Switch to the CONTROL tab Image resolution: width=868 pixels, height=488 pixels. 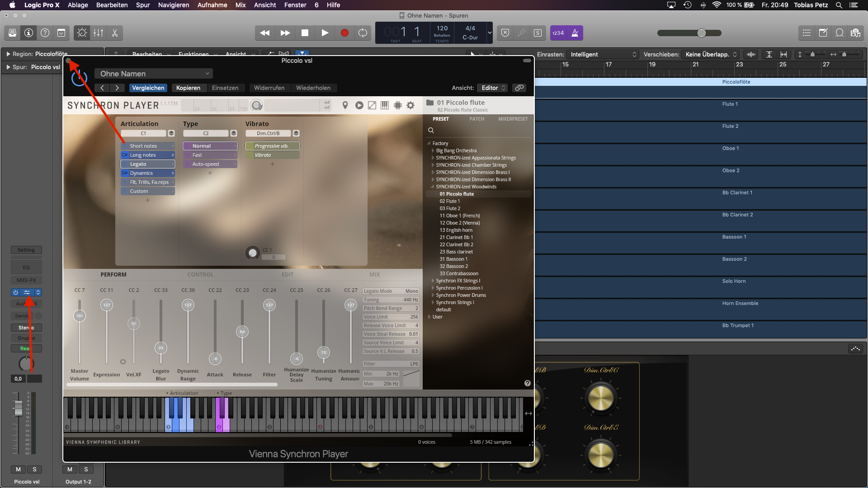point(200,275)
